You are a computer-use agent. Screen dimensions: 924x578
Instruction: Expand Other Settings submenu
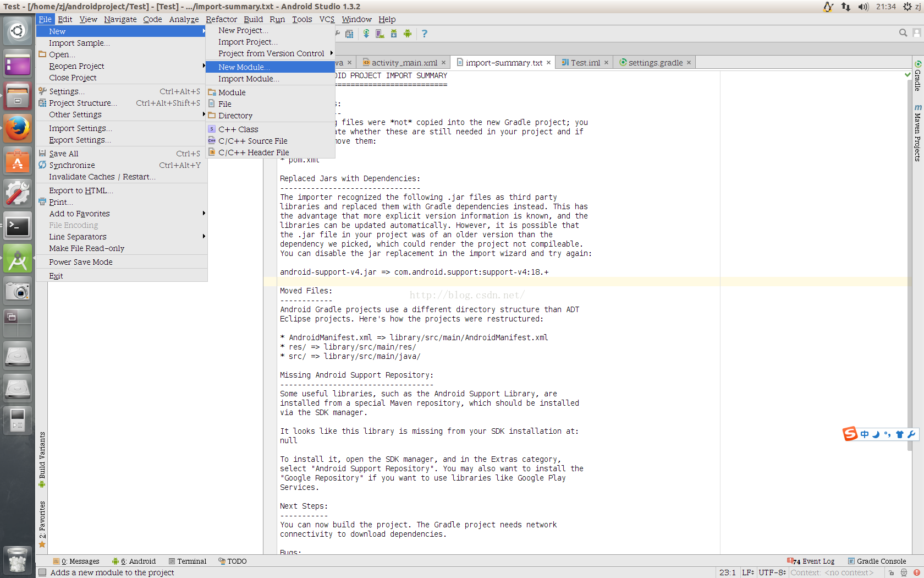coord(122,114)
